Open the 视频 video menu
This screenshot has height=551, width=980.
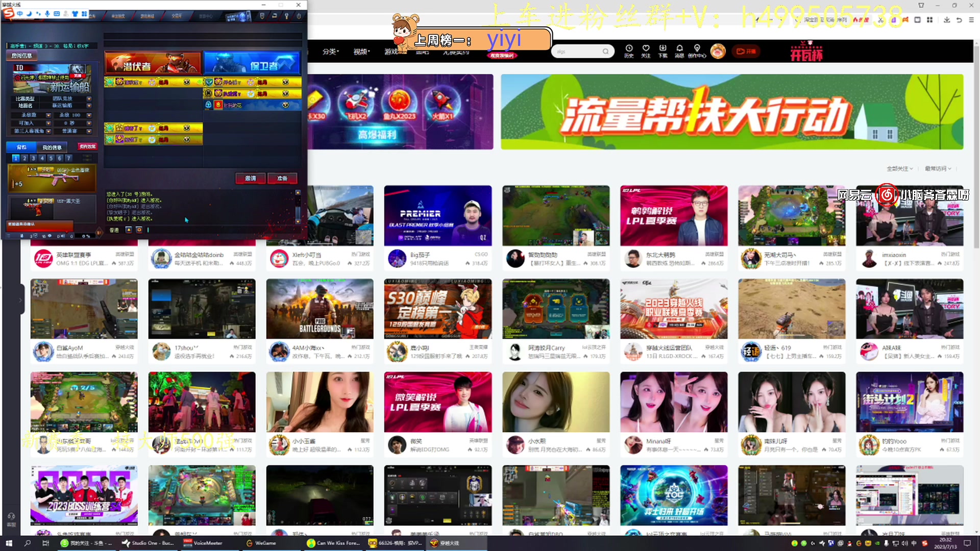[x=361, y=52]
